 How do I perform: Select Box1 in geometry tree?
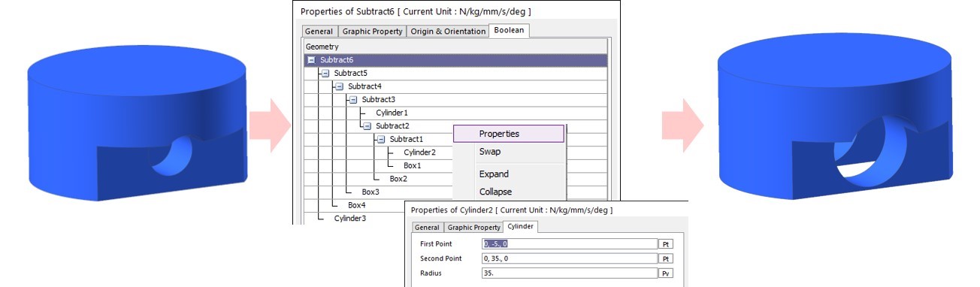[412, 165]
